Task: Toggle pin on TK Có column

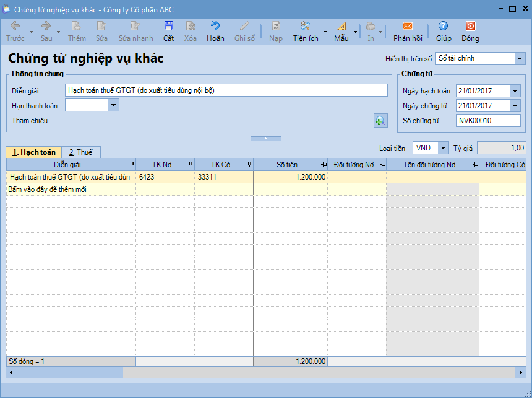Action: (249, 164)
